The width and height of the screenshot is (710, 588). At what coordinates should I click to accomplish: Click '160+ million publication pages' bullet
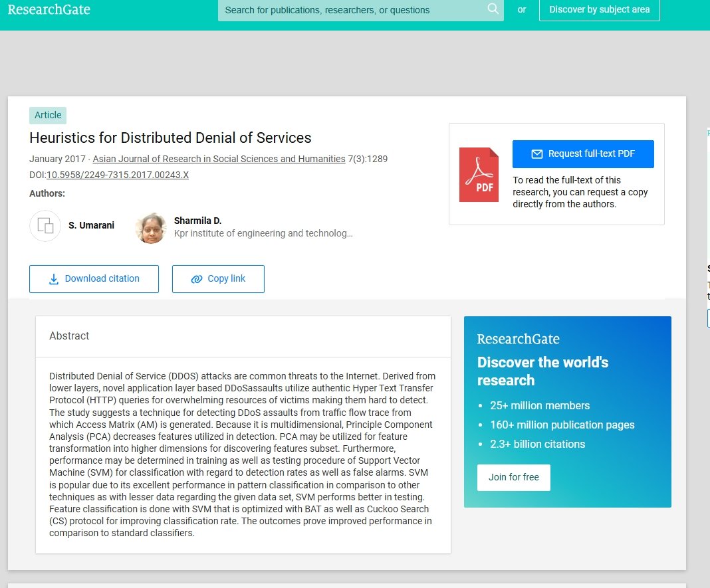562,425
